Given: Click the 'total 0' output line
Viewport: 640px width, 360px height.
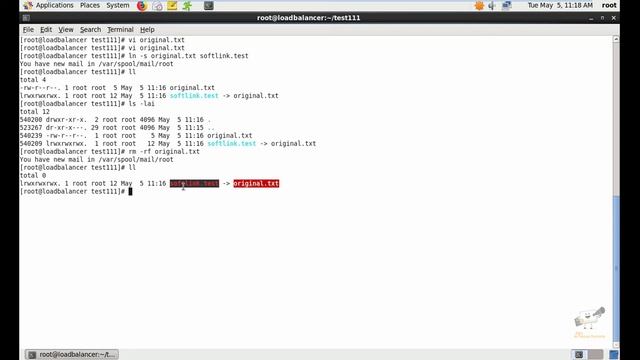Looking at the screenshot, I should point(33,176).
